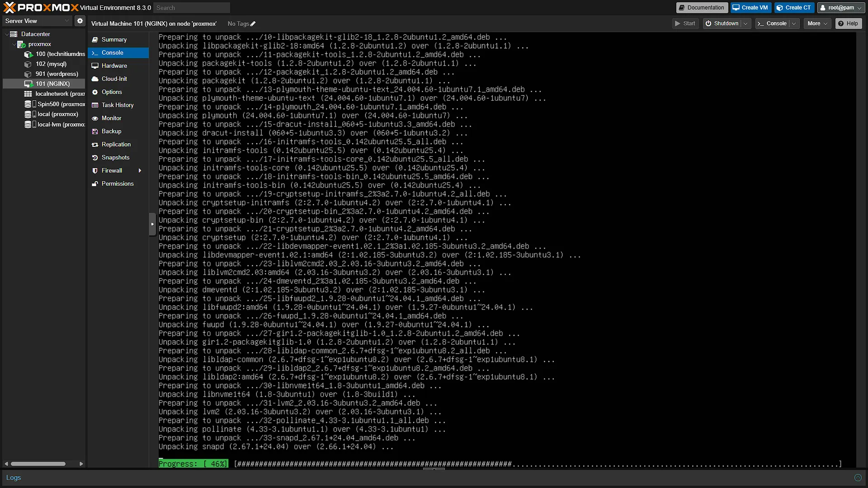Select VM 101 (NGINX) in the tree
Viewport: 868px width, 488px height.
pyautogui.click(x=44, y=84)
